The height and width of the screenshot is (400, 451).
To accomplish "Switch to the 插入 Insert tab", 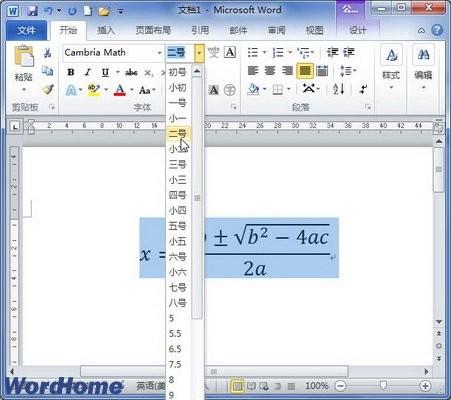I will tap(106, 30).
